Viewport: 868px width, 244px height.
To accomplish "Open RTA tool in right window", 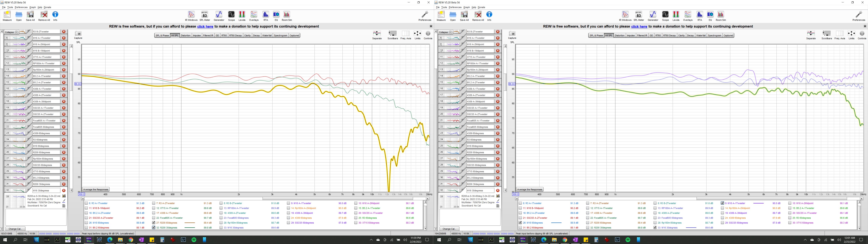I will (700, 15).
